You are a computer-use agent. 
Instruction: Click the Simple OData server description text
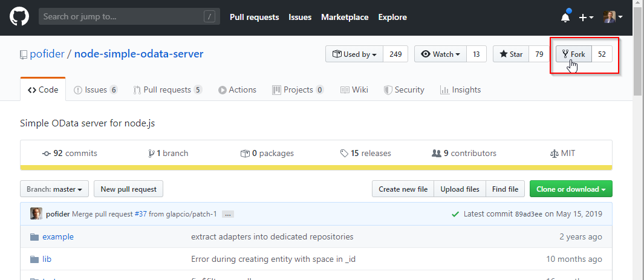click(88, 123)
